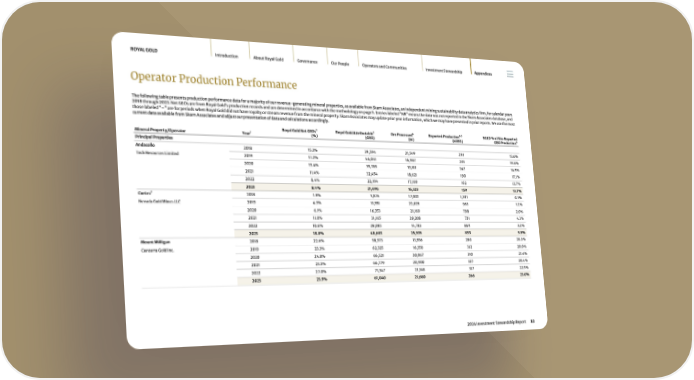This screenshot has height=380, width=694.
Task: Select highlighted 2023 row under Mount Milligan
Action: (x=383, y=278)
